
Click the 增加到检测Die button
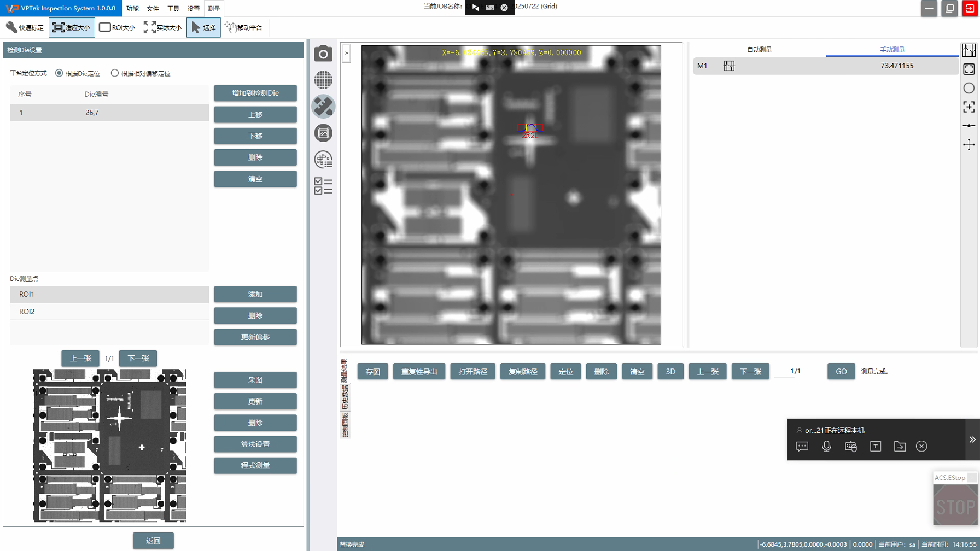click(x=255, y=93)
